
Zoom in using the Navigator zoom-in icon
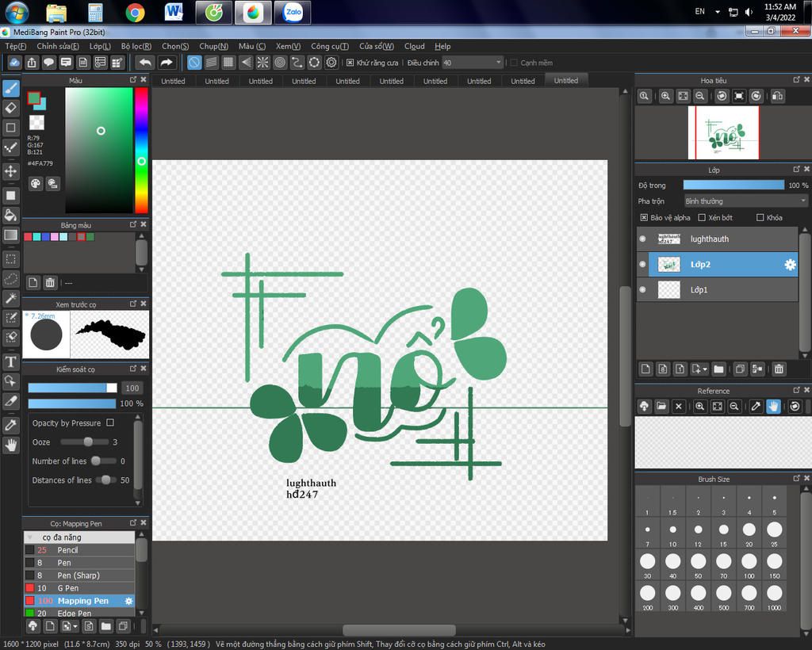665,96
